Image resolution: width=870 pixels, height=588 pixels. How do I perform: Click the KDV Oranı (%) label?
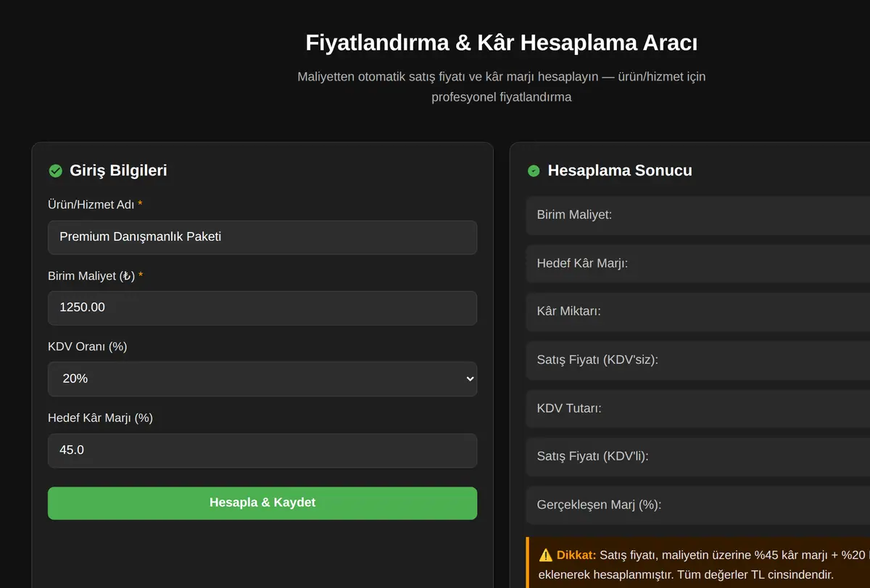(x=88, y=347)
